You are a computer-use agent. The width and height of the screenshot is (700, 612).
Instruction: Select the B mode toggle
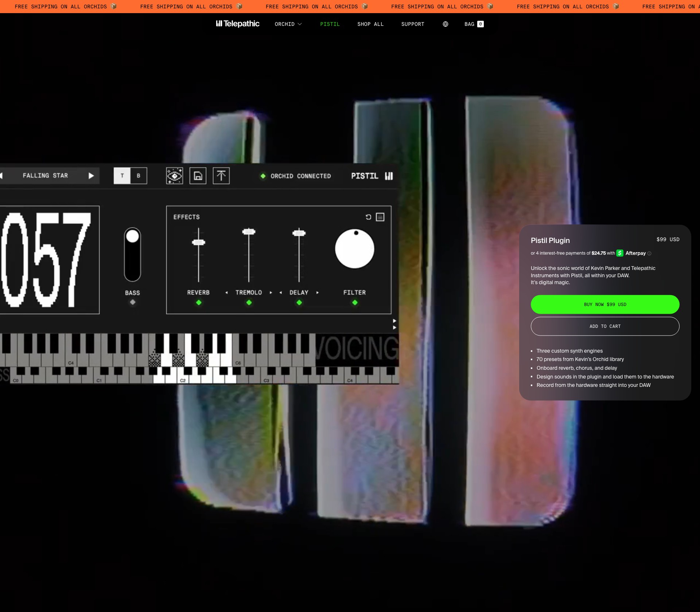[139, 176]
